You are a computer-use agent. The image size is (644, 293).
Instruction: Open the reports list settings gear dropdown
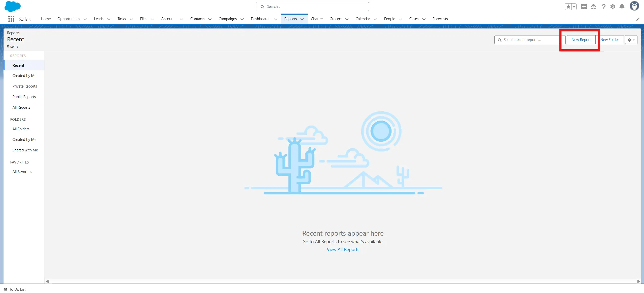(x=631, y=40)
